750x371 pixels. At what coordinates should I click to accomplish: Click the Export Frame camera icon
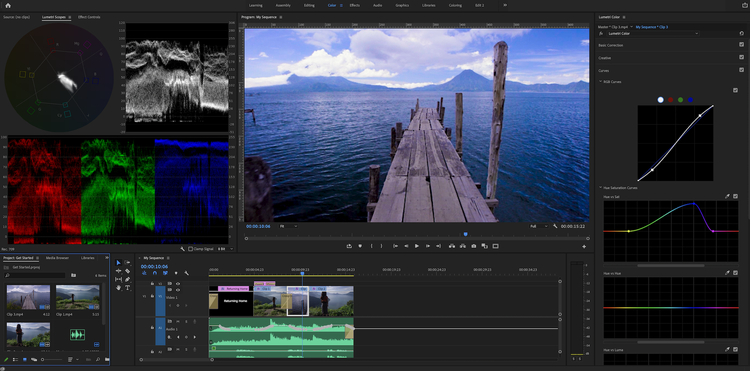pyautogui.click(x=474, y=246)
